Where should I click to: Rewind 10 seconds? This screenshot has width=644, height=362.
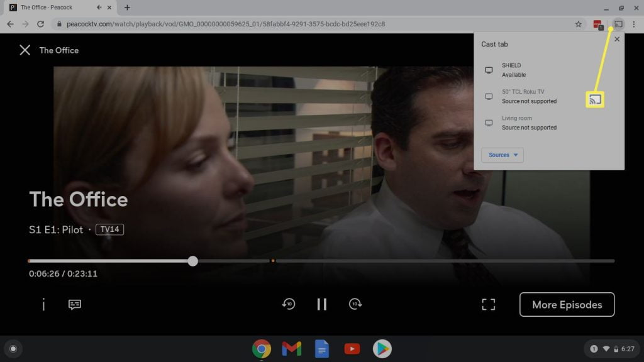(289, 304)
